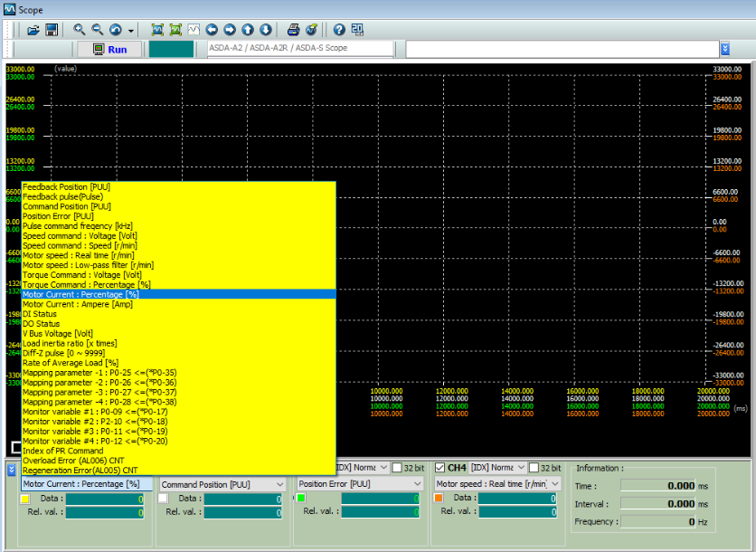Click the zoom in magnifier icon
The height and width of the screenshot is (552, 756).
click(x=80, y=30)
